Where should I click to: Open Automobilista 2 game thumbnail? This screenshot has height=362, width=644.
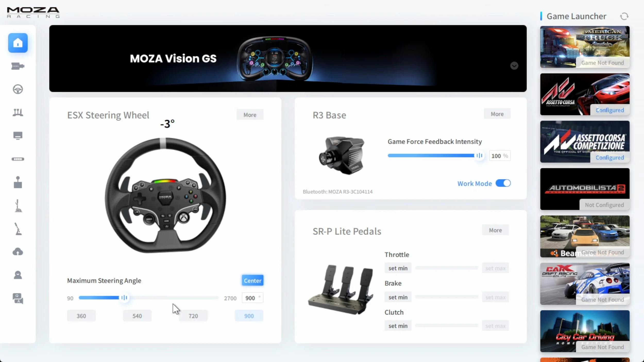585,189
